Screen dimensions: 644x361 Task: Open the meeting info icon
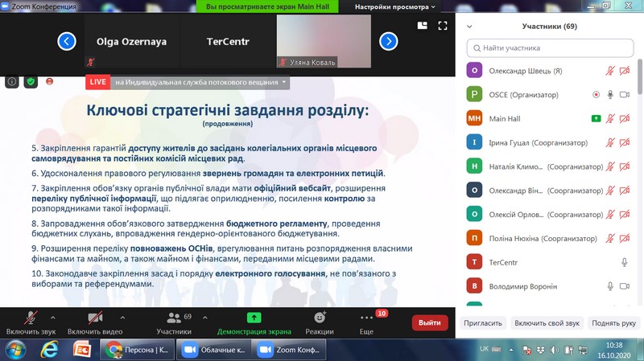coord(12,81)
